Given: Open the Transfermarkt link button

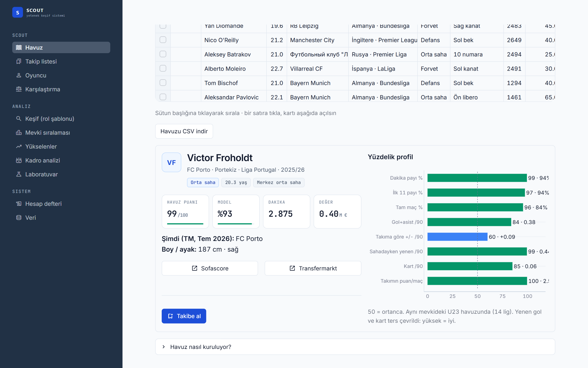Looking at the screenshot, I should [313, 268].
